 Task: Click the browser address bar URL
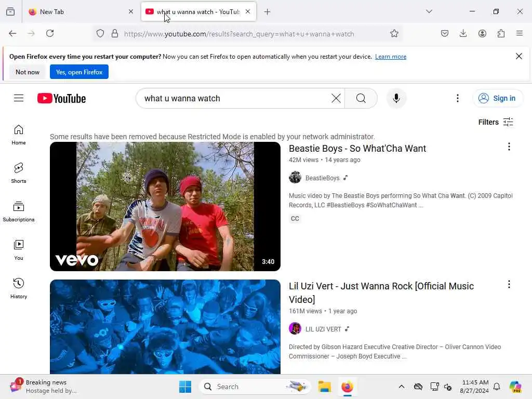(x=239, y=34)
